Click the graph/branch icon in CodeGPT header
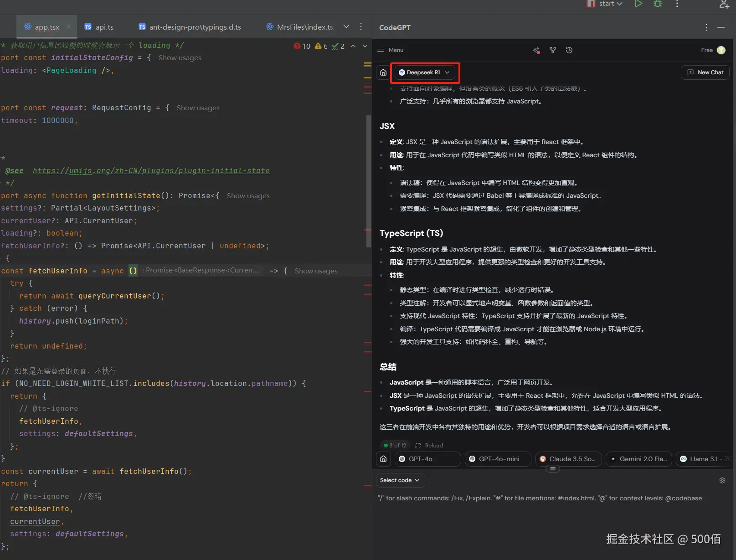Viewport: 736px width, 560px height. coord(553,50)
